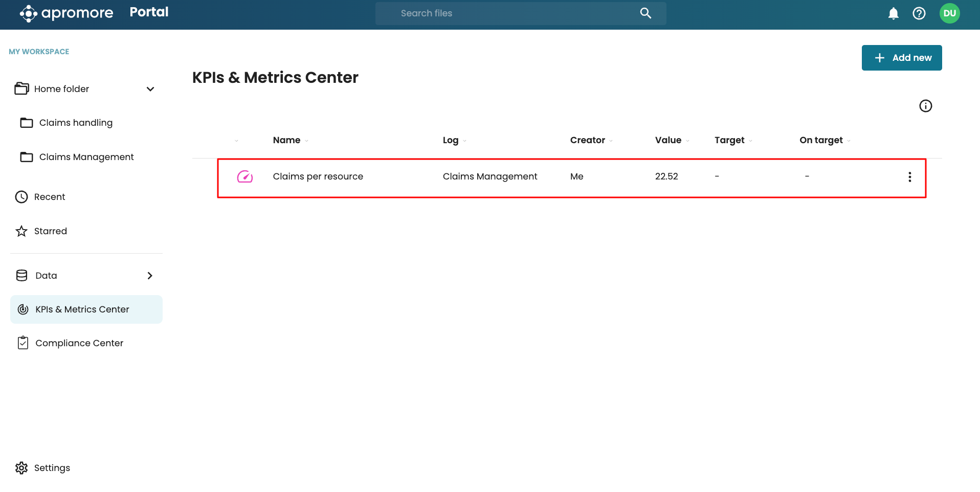980x492 pixels.
Task: Open the DU user avatar menu
Action: click(949, 14)
